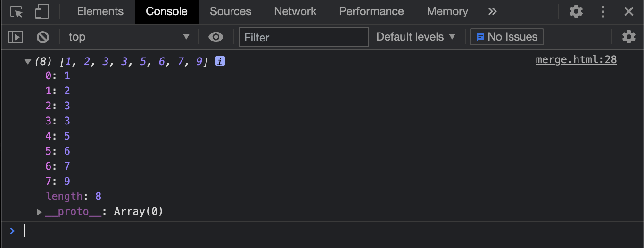Open the merge.html:28 source link
The width and height of the screenshot is (644, 248).
click(576, 60)
